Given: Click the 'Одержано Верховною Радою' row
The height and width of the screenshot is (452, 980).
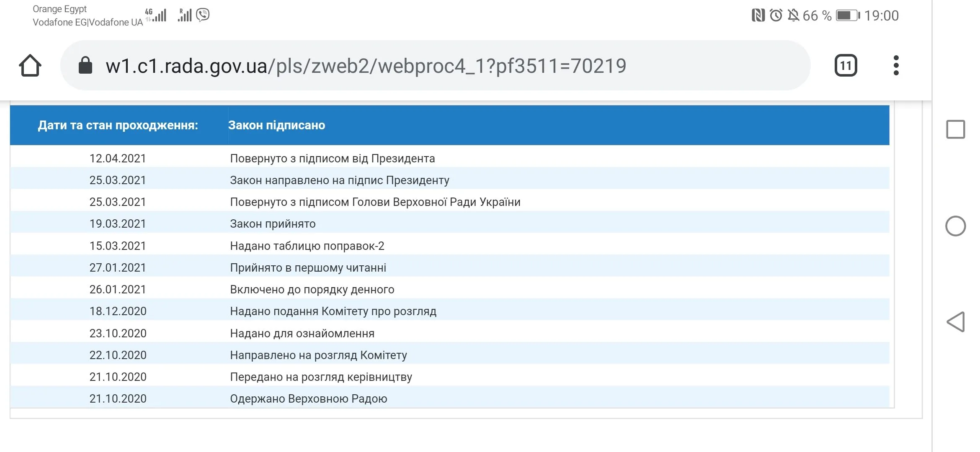Looking at the screenshot, I should (x=308, y=399).
